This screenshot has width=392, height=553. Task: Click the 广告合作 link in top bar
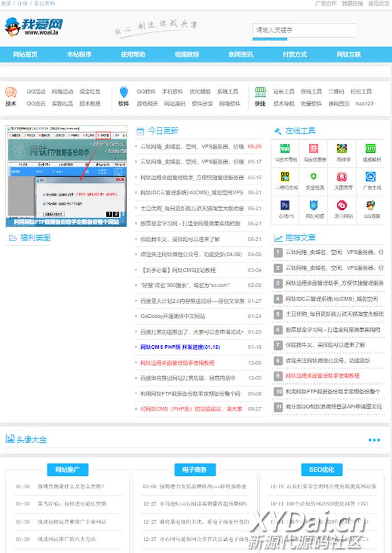pos(326,3)
